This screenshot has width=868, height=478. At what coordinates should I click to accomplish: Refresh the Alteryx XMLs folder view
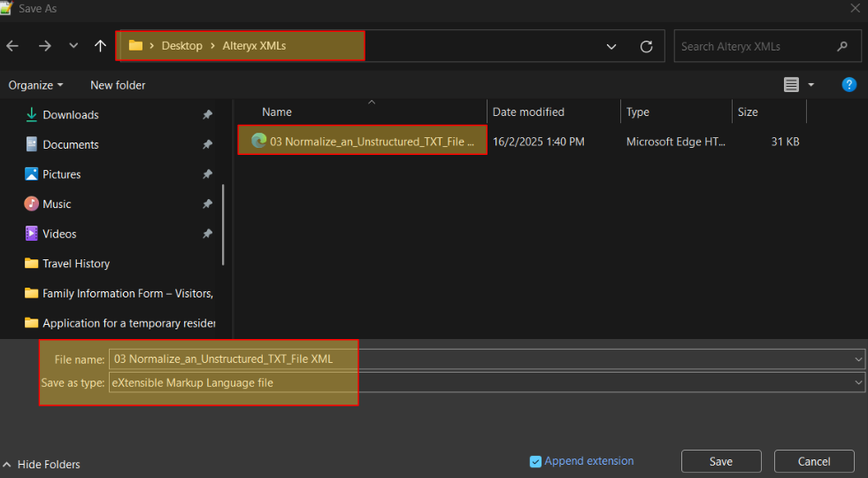point(646,47)
